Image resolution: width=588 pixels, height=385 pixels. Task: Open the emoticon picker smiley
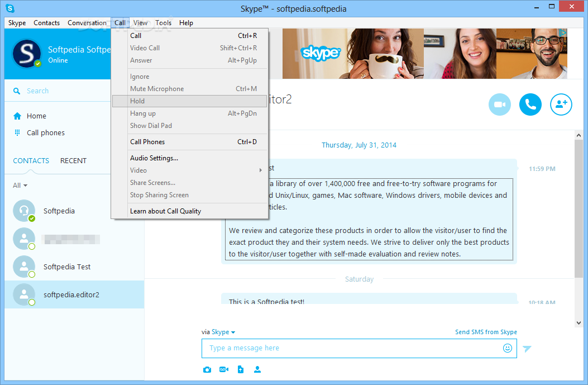[508, 348]
